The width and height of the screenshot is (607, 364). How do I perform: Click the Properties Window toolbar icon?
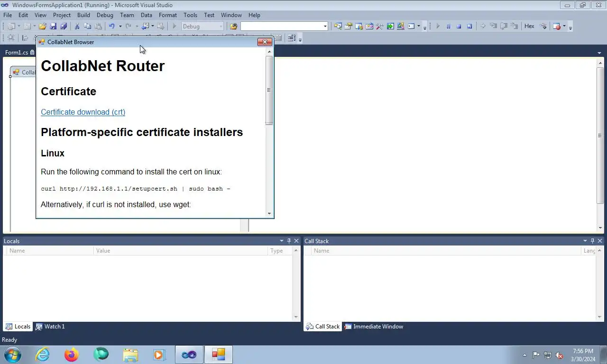(349, 27)
